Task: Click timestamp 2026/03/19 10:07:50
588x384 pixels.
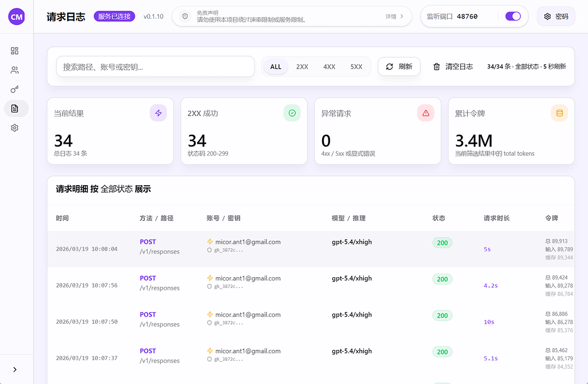Action: [x=86, y=322]
